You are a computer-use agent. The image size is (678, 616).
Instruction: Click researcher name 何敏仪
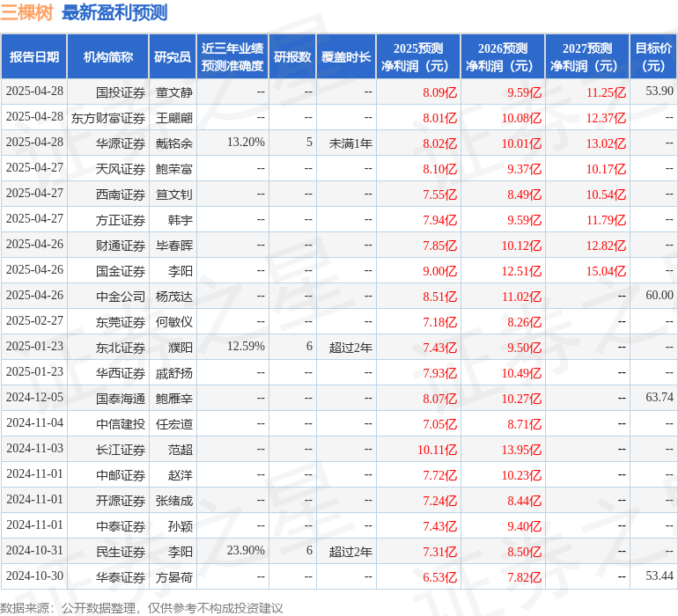pos(173,322)
